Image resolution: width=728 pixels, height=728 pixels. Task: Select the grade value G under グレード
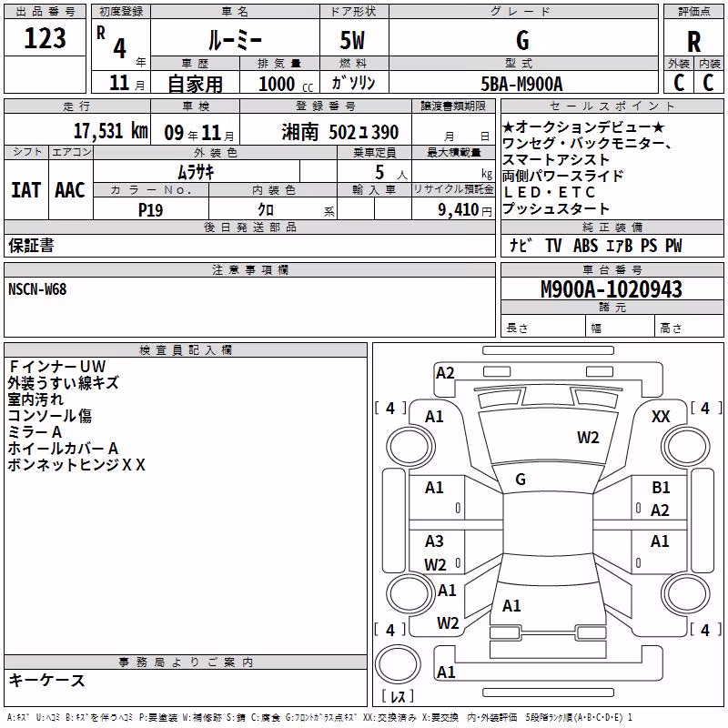point(522,40)
